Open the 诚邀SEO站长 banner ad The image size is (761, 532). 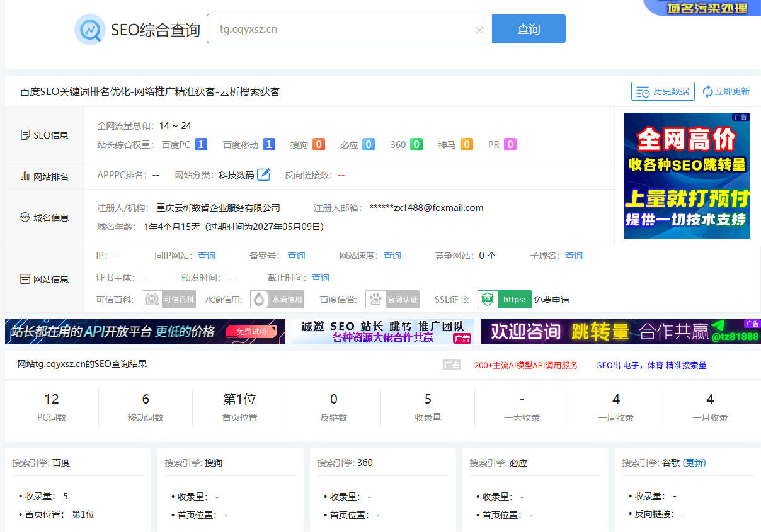pyautogui.click(x=383, y=332)
